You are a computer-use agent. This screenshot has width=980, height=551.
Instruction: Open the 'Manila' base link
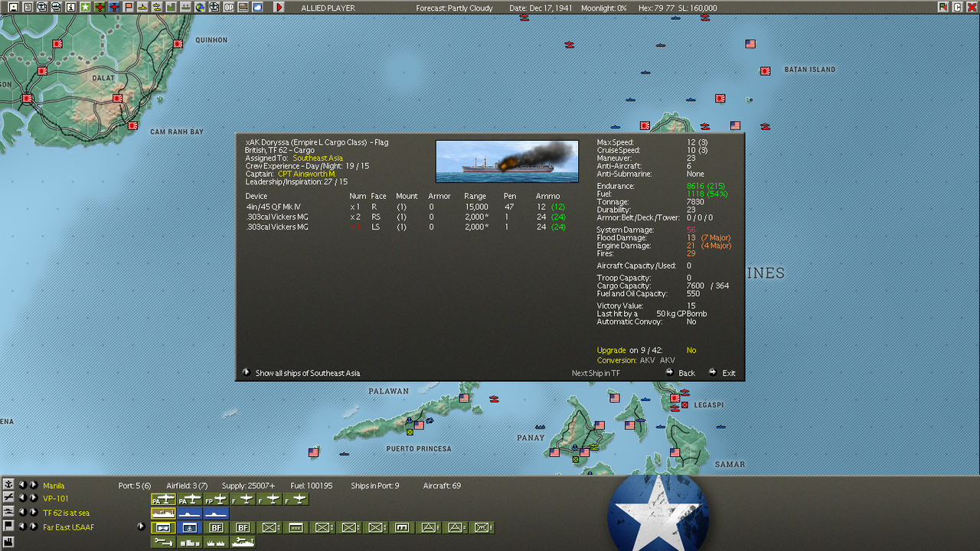(54, 485)
